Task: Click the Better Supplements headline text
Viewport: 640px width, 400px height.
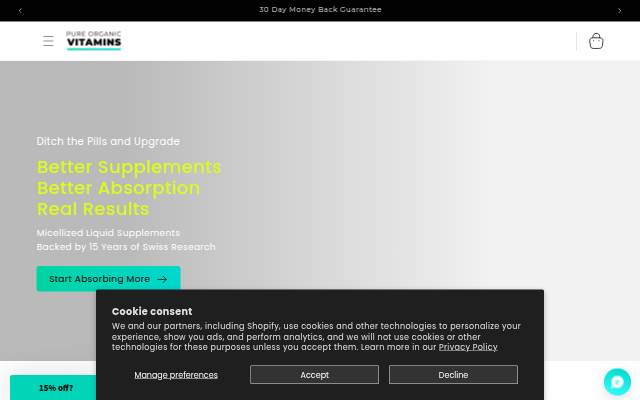Action: pos(129,167)
